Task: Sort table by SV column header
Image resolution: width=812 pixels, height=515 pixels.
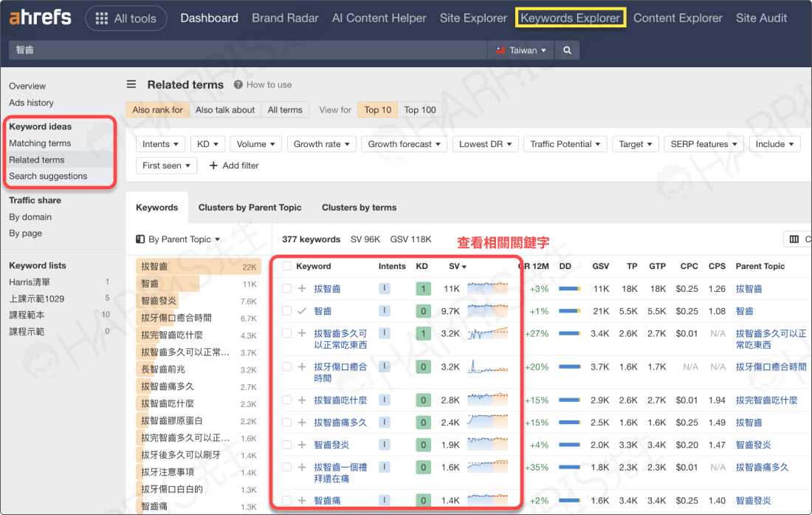Action: 457,266
